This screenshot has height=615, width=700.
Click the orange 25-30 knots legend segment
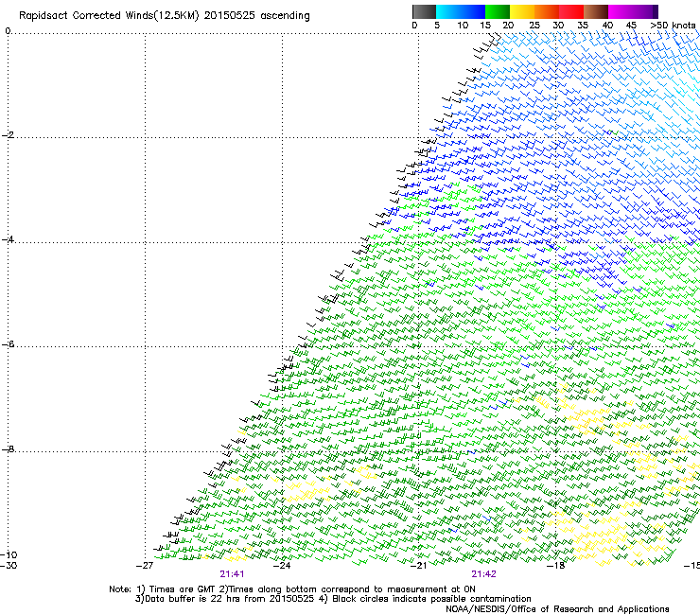pos(547,11)
